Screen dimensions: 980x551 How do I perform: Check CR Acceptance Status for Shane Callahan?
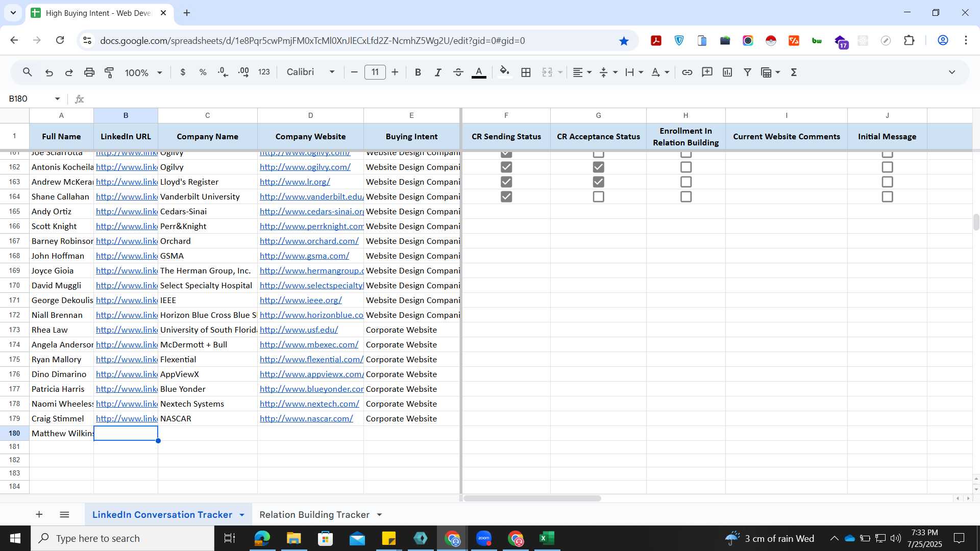click(x=598, y=196)
